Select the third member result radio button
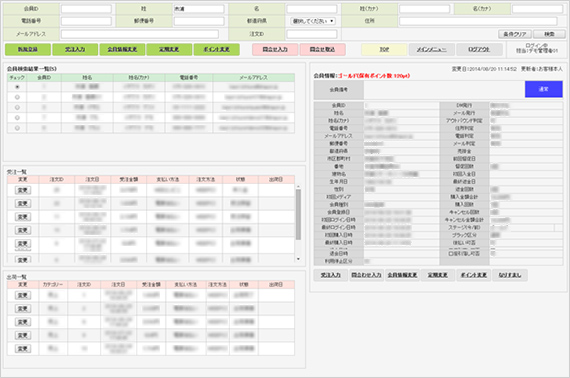The height and width of the screenshot is (378, 570). click(x=17, y=108)
